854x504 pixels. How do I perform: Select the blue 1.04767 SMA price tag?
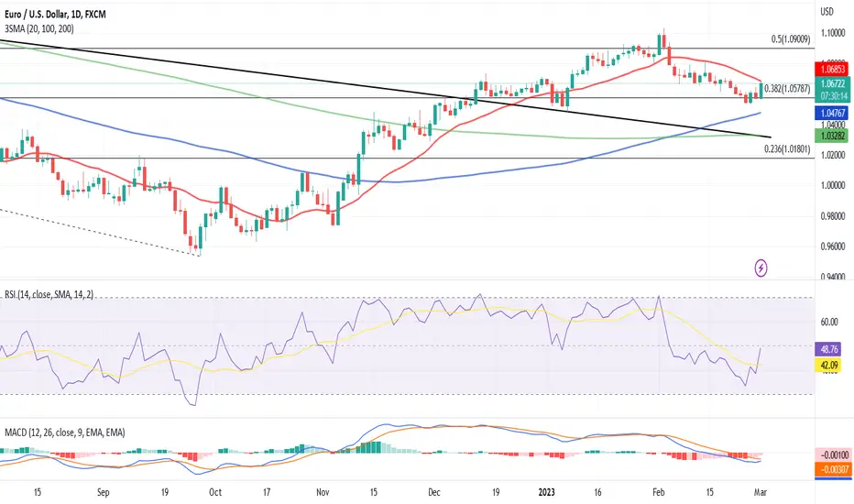pos(833,114)
